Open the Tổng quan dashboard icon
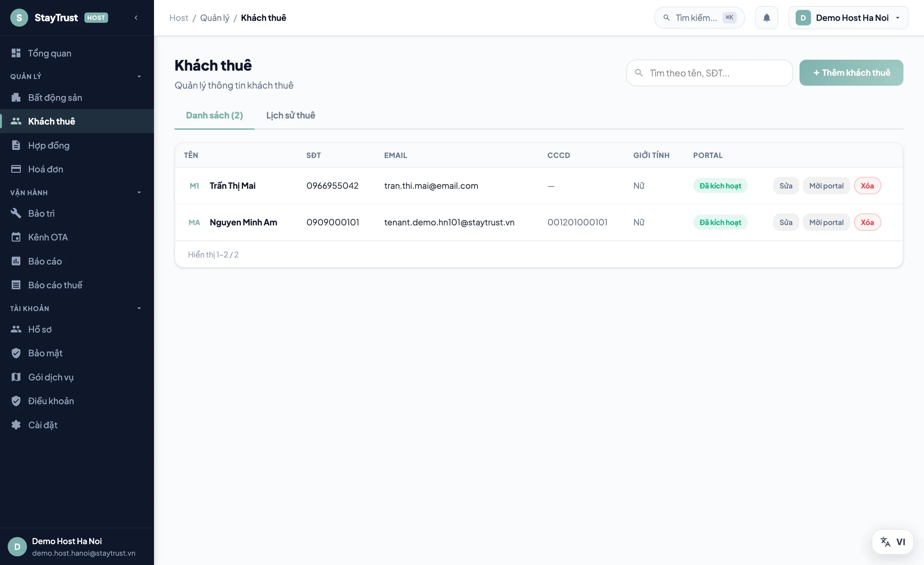The width and height of the screenshot is (924, 565). click(x=16, y=53)
